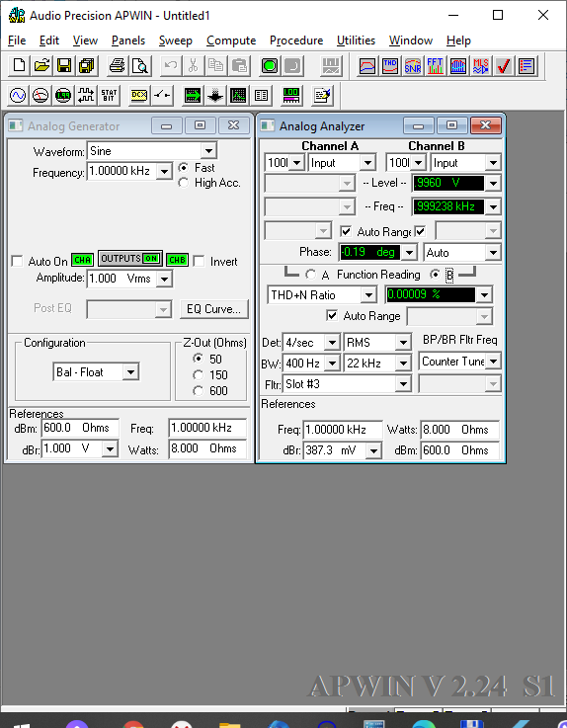Viewport: 567px width, 728px height.
Task: Open the procedure editor notepad icon
Action: tap(322, 96)
